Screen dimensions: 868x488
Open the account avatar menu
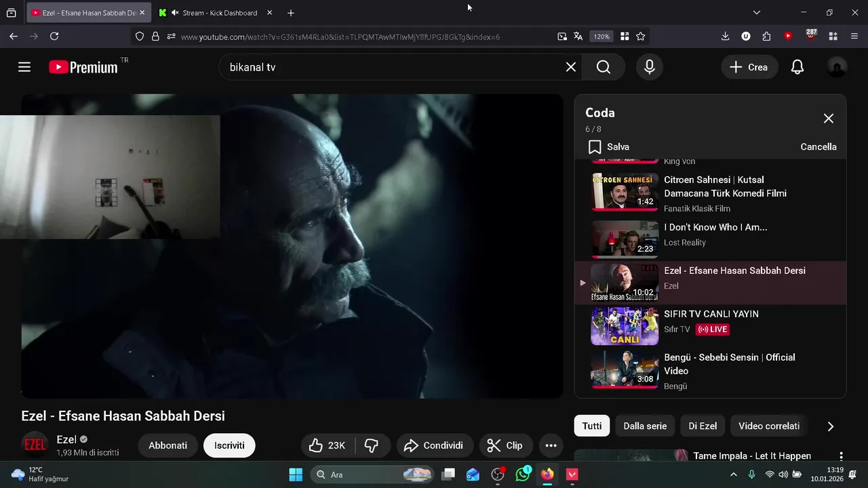837,67
